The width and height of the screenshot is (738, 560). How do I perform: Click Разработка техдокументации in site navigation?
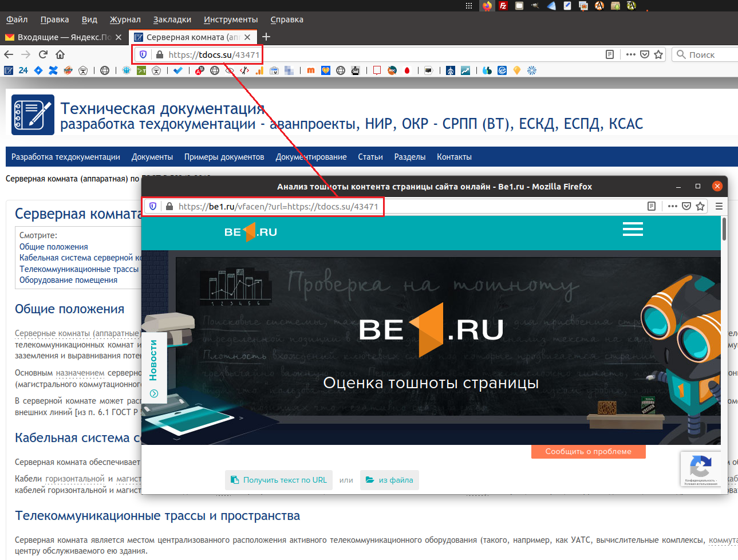coord(66,157)
